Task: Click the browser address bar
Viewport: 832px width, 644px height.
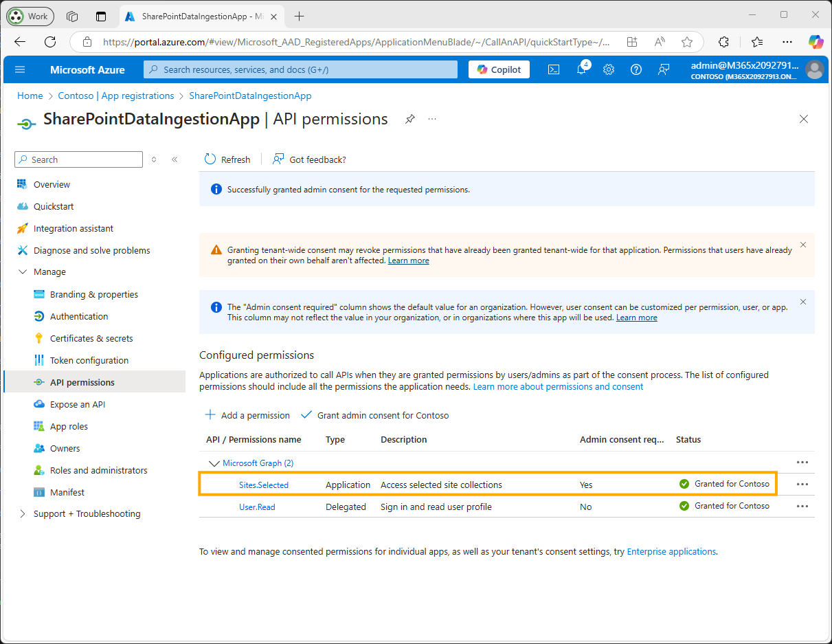Action: click(357, 42)
